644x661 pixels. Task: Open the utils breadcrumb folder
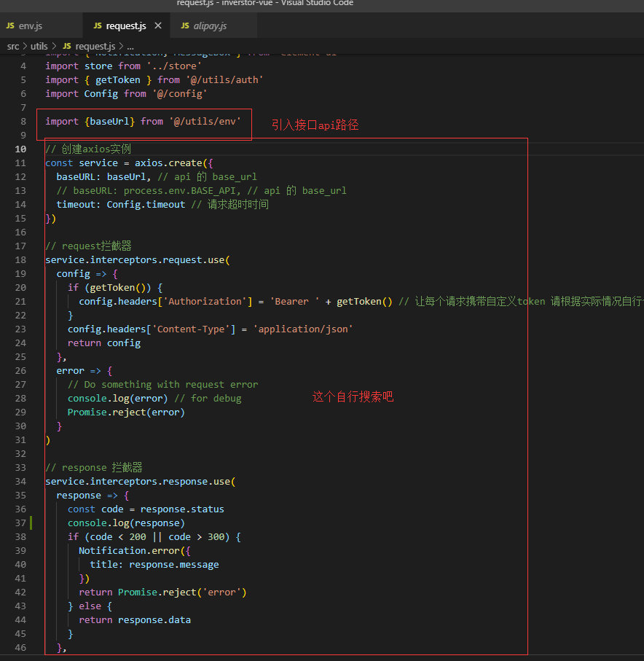(39, 46)
